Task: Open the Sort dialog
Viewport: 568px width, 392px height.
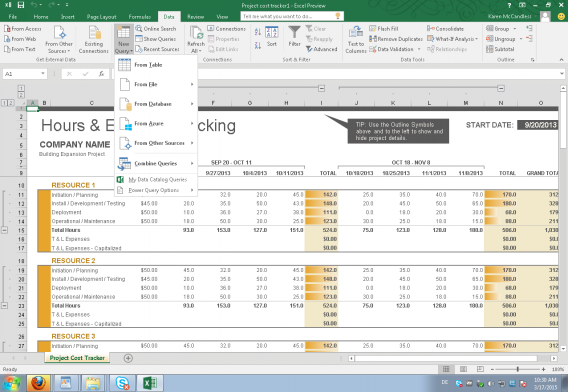Action: coord(272,37)
